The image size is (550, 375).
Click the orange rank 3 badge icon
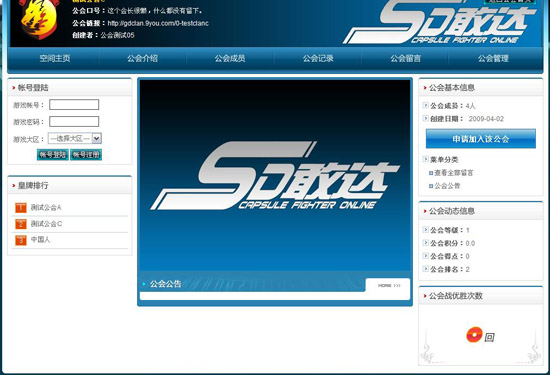pyautogui.click(x=21, y=240)
